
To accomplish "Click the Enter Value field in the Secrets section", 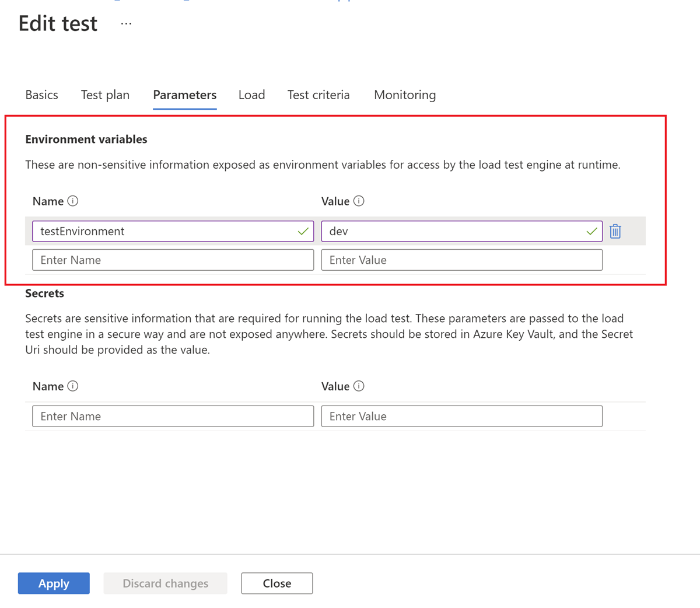I will (461, 416).
